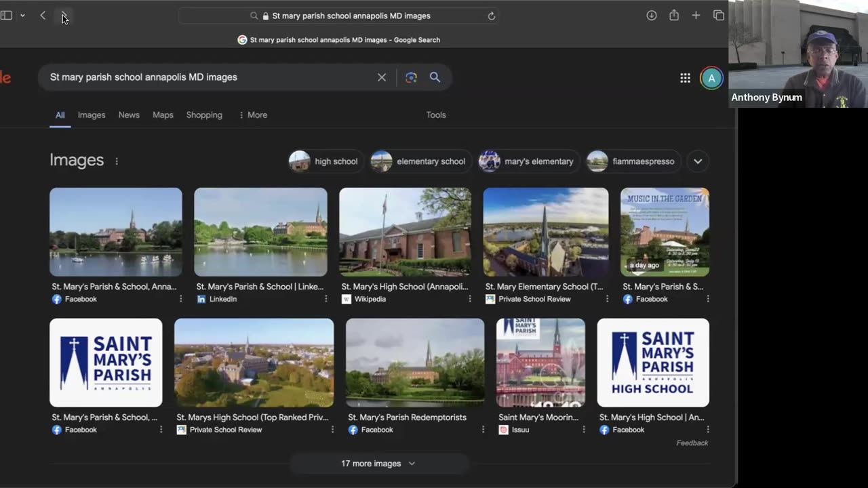Show Safari downloads
The image size is (868, 488).
652,16
